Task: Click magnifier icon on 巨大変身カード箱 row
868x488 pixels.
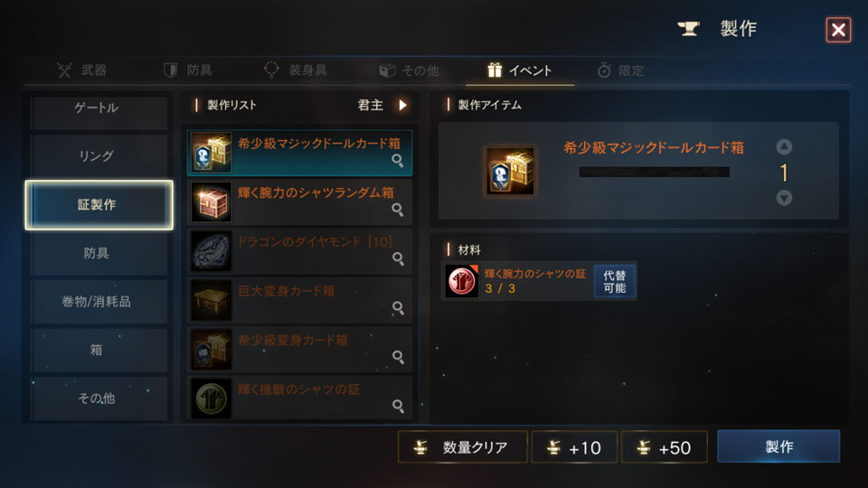Action: click(x=398, y=308)
